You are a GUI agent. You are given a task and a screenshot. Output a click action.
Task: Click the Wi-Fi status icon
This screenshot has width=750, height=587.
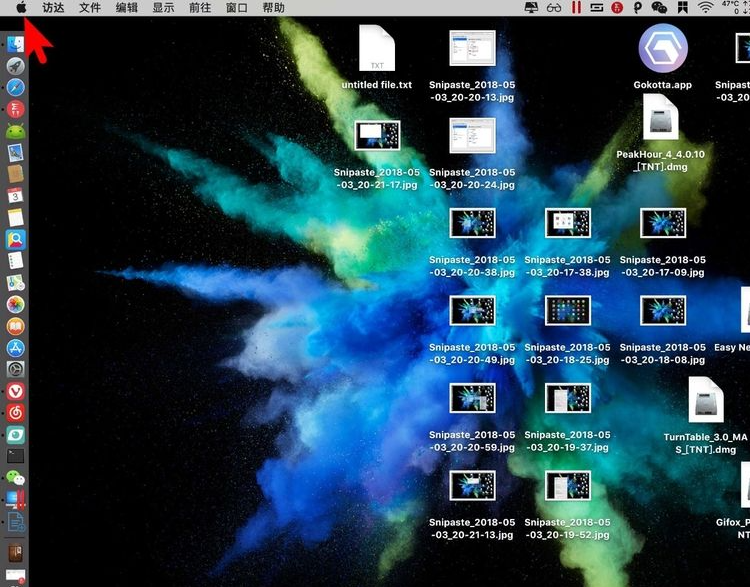(705, 8)
